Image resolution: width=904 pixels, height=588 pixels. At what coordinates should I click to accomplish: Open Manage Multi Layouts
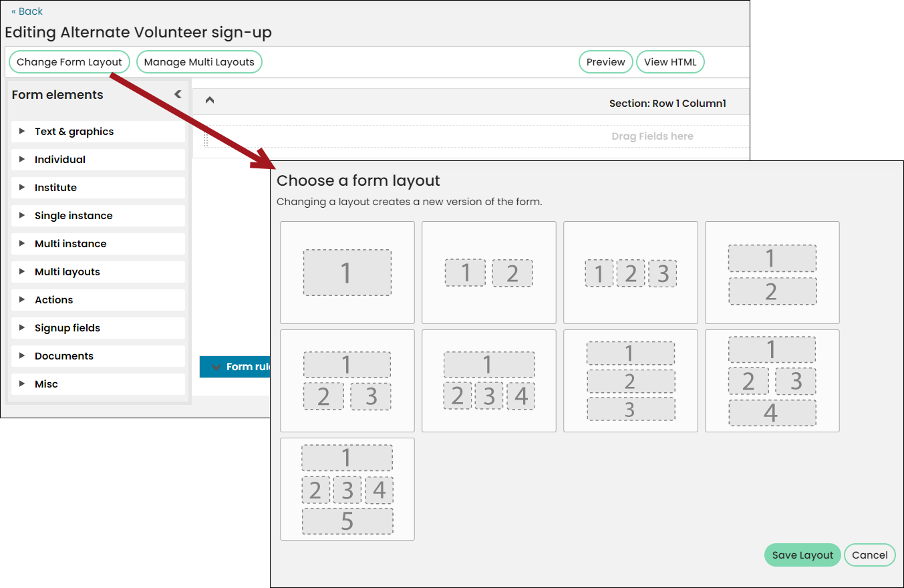199,62
